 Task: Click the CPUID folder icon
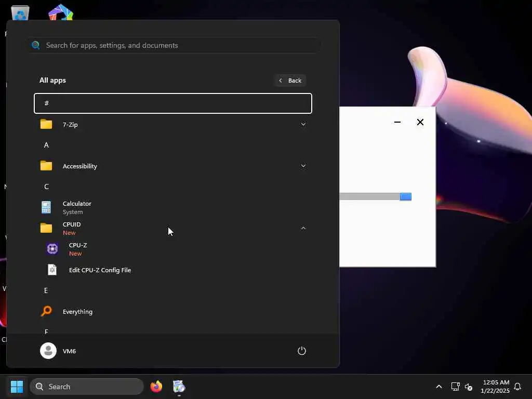click(46, 228)
